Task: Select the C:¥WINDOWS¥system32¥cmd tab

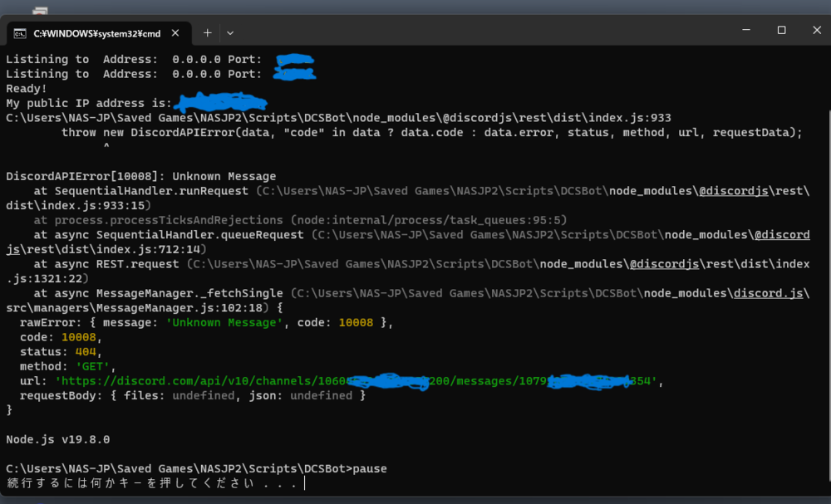Action: 99,33
